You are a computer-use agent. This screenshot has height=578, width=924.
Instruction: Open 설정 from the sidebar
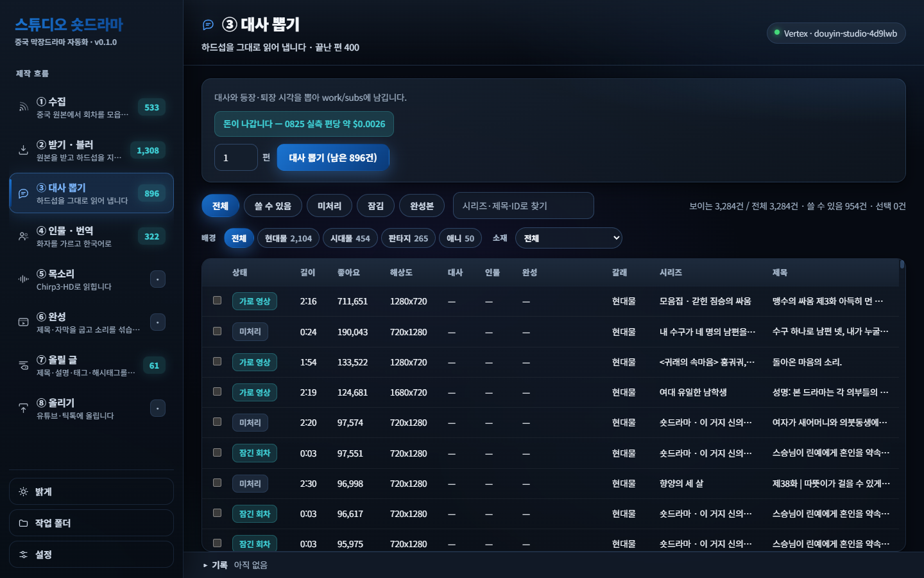[x=91, y=555]
